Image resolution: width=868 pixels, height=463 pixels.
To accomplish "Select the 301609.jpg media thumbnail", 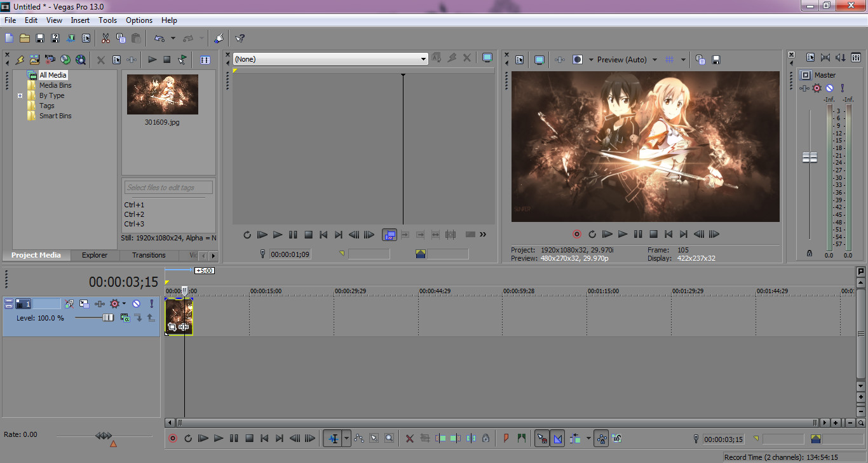I will tap(163, 94).
